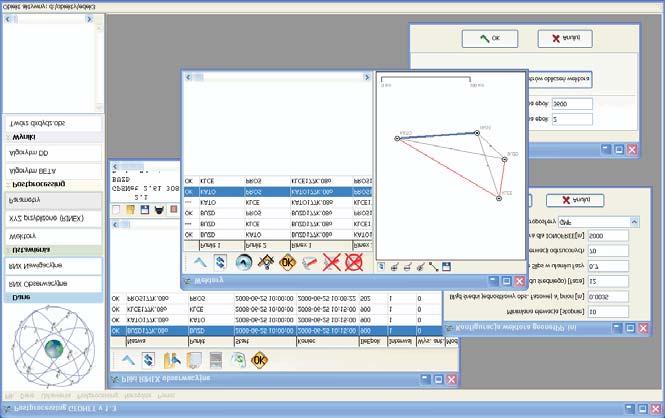This screenshot has height=418, width=665.
Task: Open the Ustawienia menu
Action: 56,396
